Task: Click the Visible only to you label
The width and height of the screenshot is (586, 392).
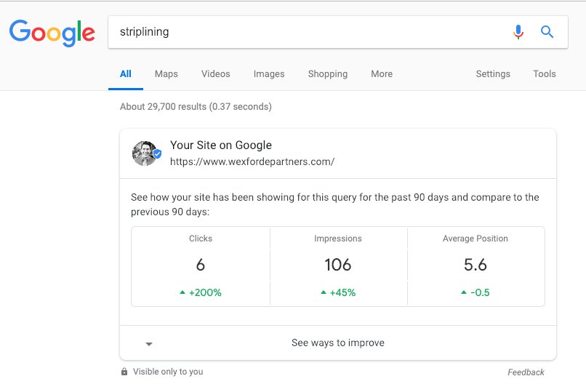Action: (x=168, y=372)
